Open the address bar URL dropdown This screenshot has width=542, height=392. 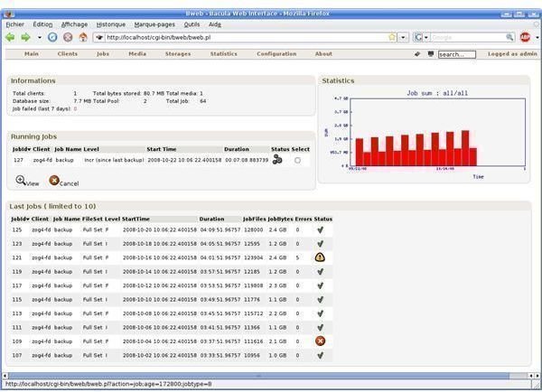[x=403, y=37]
